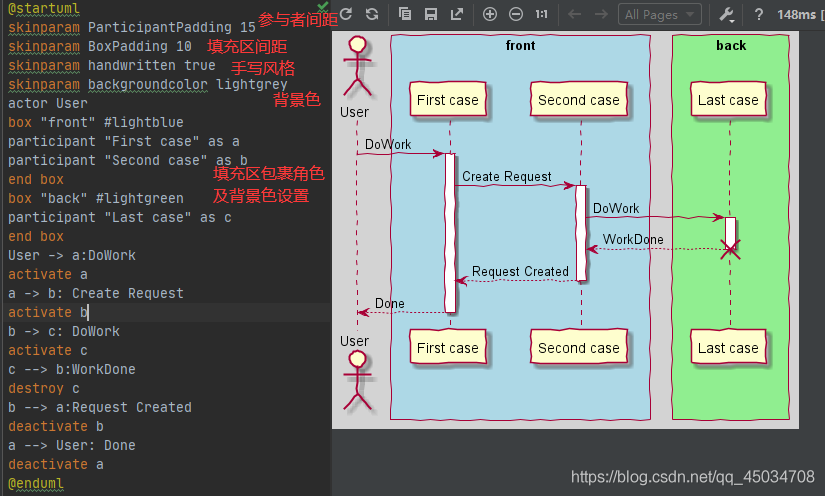825x496 pixels.
Task: Zoom in with the plus icon
Action: point(490,14)
